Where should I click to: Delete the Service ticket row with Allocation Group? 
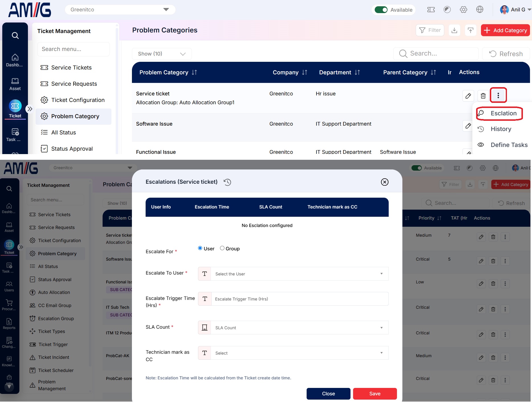[483, 96]
